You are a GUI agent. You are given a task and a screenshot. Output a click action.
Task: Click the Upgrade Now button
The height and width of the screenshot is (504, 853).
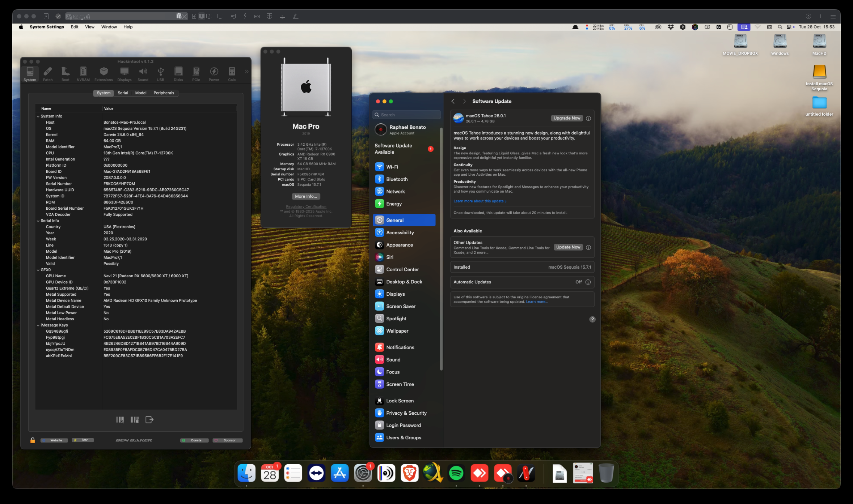567,118
